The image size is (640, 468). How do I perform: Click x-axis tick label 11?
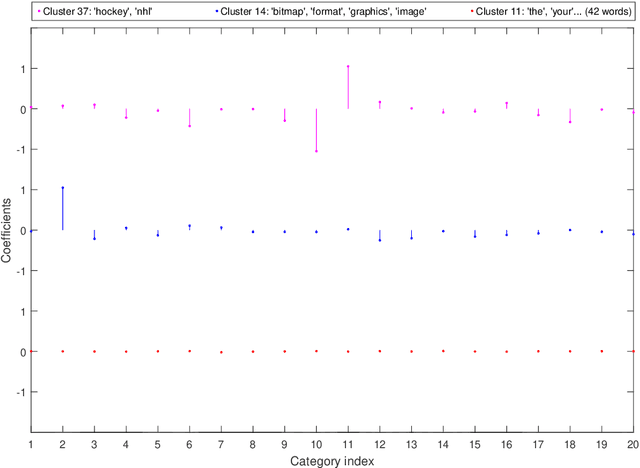tap(348, 443)
